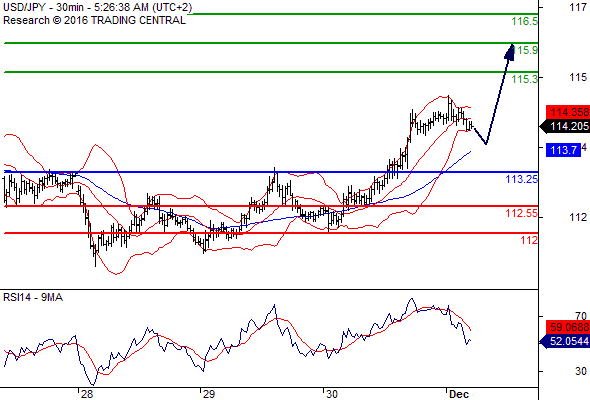Click the RSI14 - 9MA indicator label
This screenshot has height=400, width=590.
33,297
